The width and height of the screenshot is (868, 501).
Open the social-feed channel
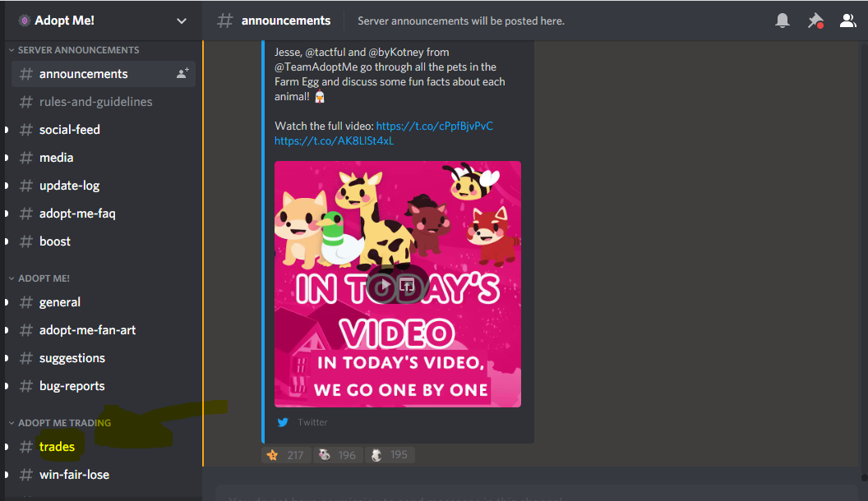[104, 130]
